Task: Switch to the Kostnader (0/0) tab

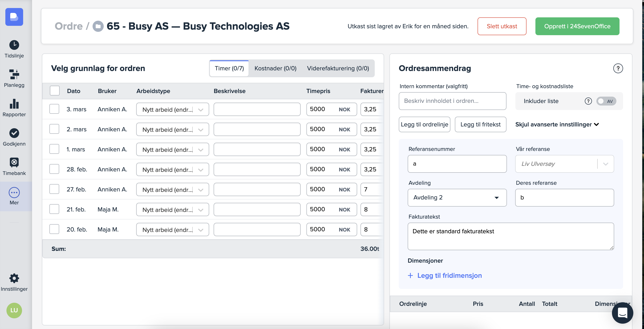Action: click(275, 68)
